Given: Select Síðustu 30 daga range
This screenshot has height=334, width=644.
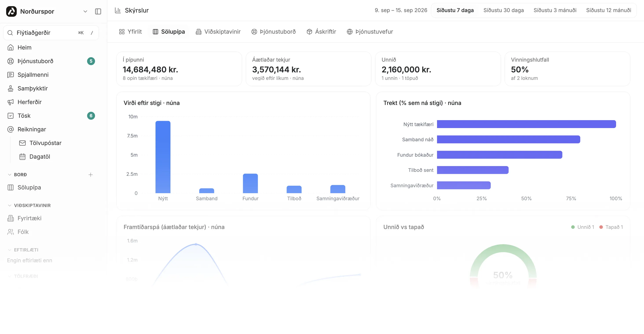Looking at the screenshot, I should (x=503, y=10).
